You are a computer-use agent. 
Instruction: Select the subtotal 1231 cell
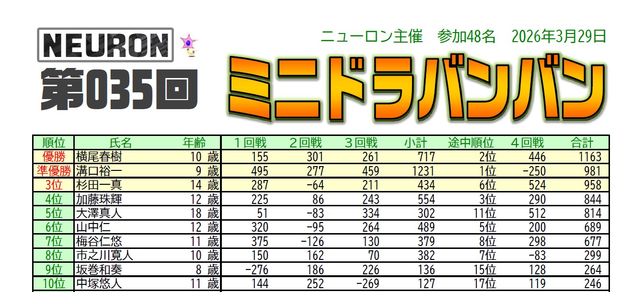(x=423, y=171)
